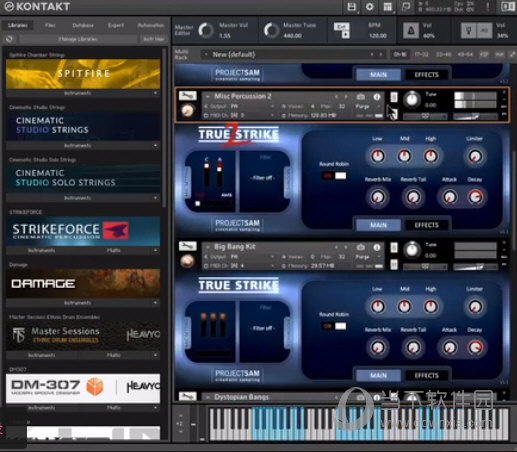The image size is (517, 452).
Task: Click camera snapshot icon for Misc Percussion 2
Action: click(360, 97)
